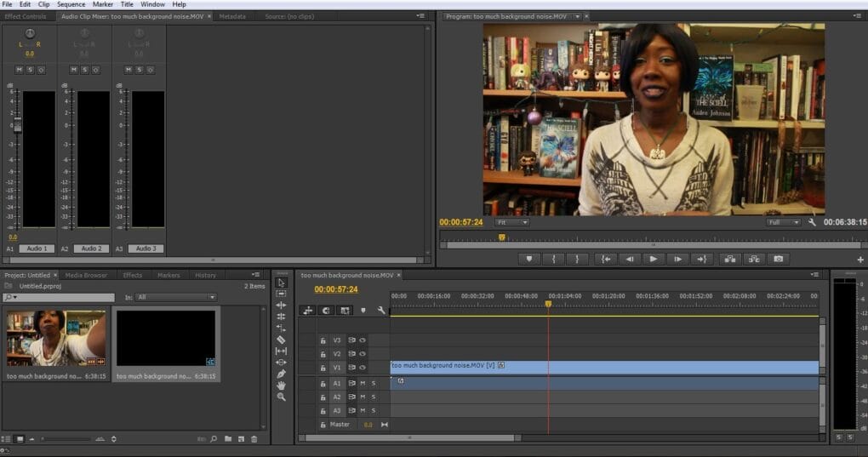Screen dimensions: 868x457
Task: Export frame with the camera icon
Action: [779, 259]
